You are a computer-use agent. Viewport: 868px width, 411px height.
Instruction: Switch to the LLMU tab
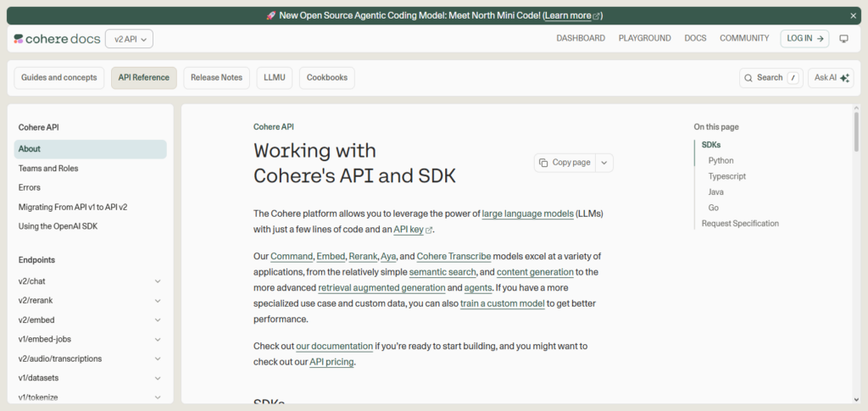275,78
